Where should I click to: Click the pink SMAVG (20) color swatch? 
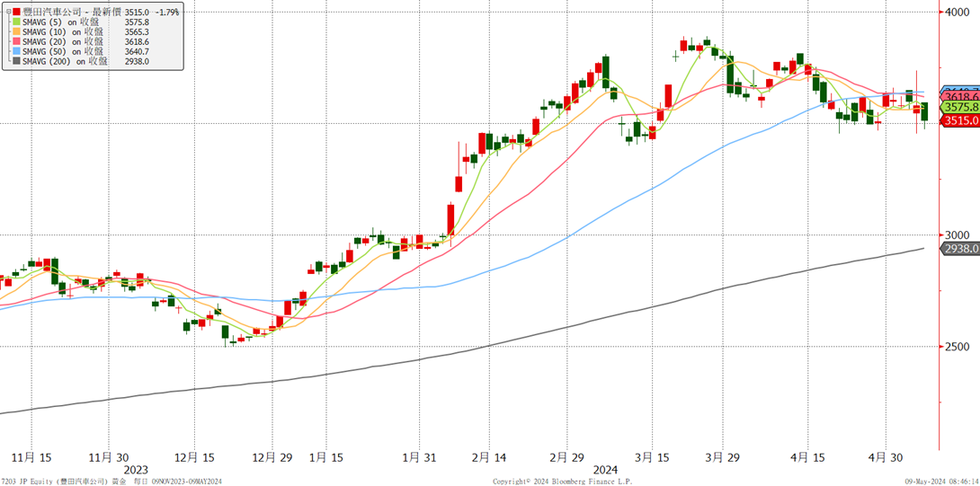16,41
